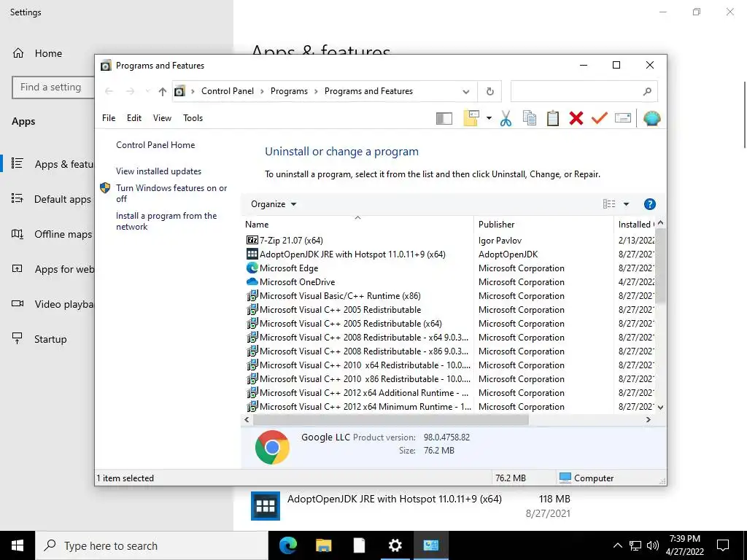
Task: Click the Back navigation arrow
Action: coord(109,91)
